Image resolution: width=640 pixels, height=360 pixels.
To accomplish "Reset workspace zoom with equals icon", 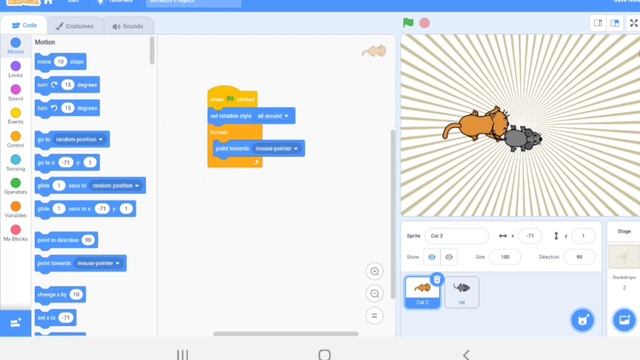I will (x=374, y=316).
